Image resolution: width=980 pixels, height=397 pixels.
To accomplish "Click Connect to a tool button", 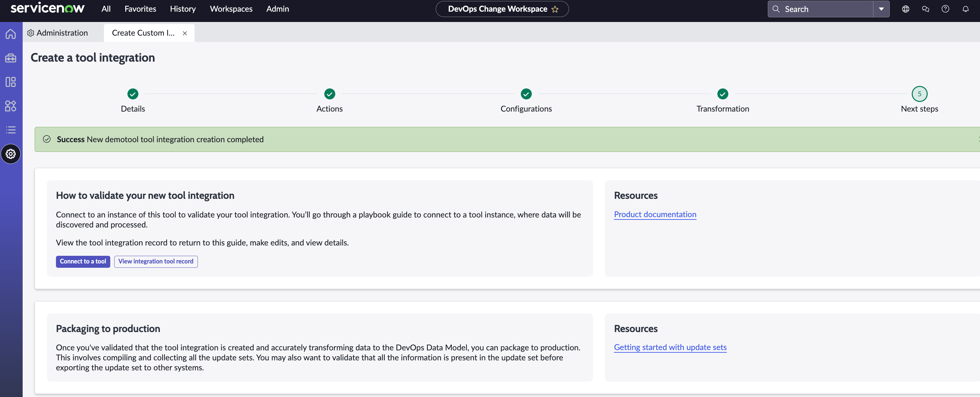I will 83,261.
